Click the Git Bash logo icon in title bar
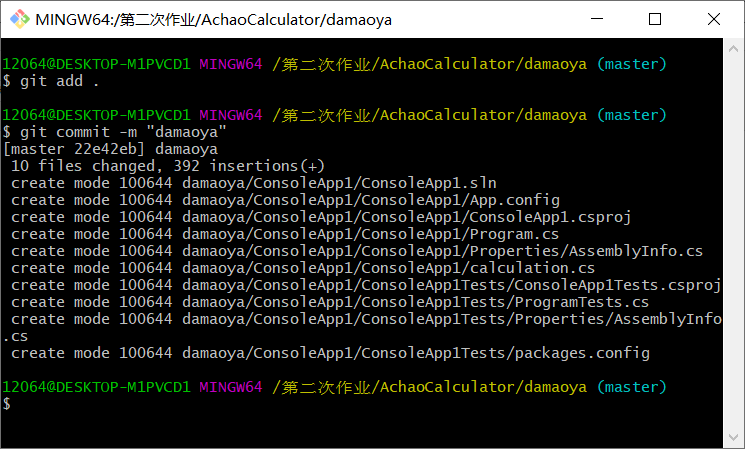The height and width of the screenshot is (449, 745). tap(19, 19)
